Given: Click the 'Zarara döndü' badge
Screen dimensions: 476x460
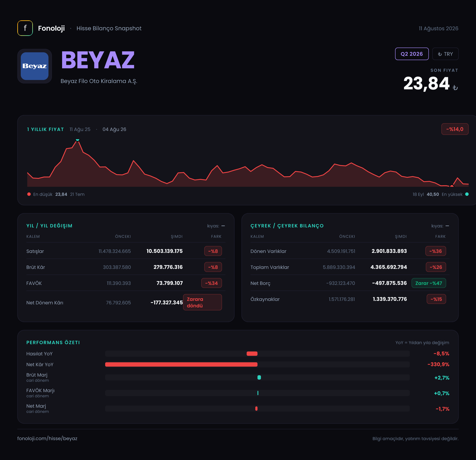Looking at the screenshot, I should (202, 302).
